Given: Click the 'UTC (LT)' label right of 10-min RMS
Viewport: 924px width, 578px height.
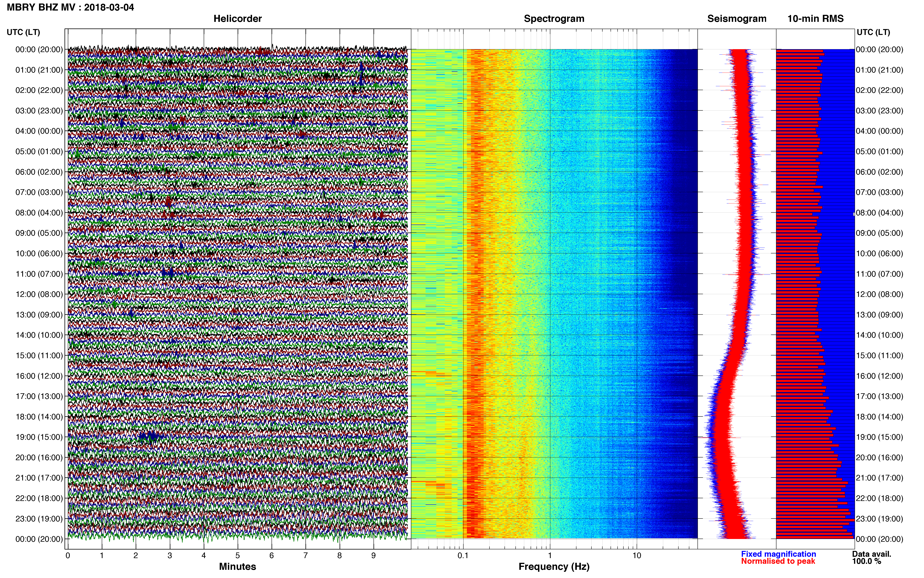Looking at the screenshot, I should (873, 32).
